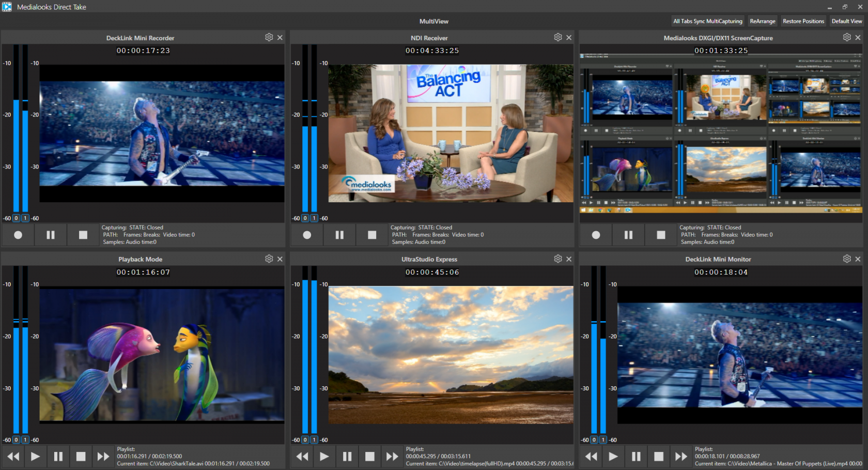Toggle audio channel 0 in Playback Mode
This screenshot has width=868, height=470.
16,439
